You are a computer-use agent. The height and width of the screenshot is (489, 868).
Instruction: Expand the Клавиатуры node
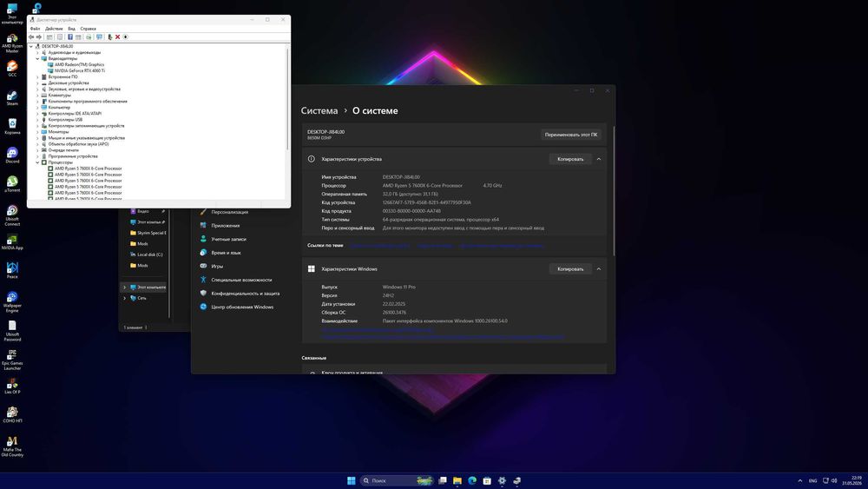point(37,96)
